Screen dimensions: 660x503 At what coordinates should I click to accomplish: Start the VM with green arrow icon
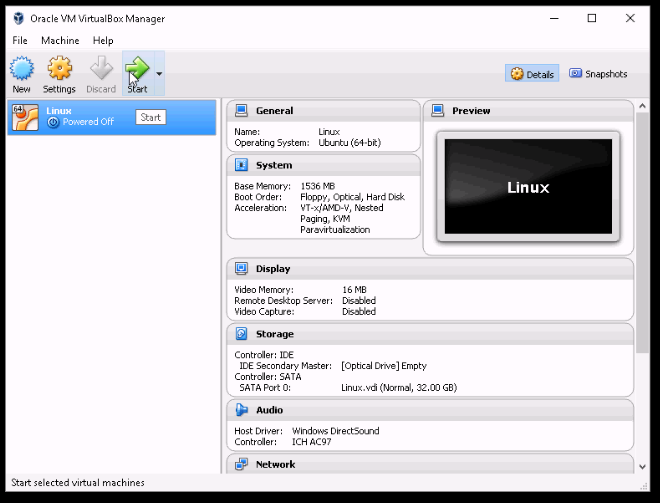[137, 68]
